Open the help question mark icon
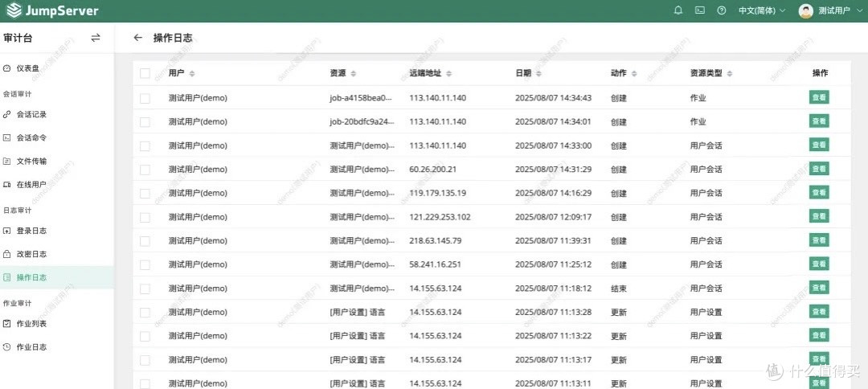Image resolution: width=868 pixels, height=389 pixels. point(721,10)
